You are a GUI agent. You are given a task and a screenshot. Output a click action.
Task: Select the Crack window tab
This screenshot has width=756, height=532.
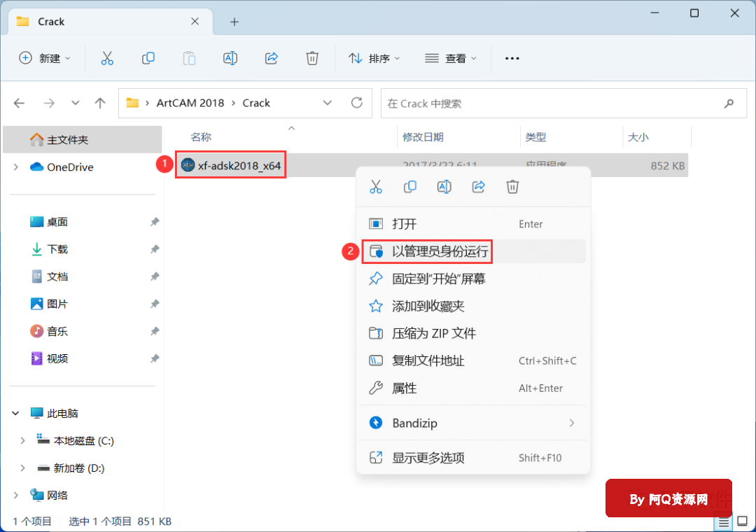[x=111, y=22]
